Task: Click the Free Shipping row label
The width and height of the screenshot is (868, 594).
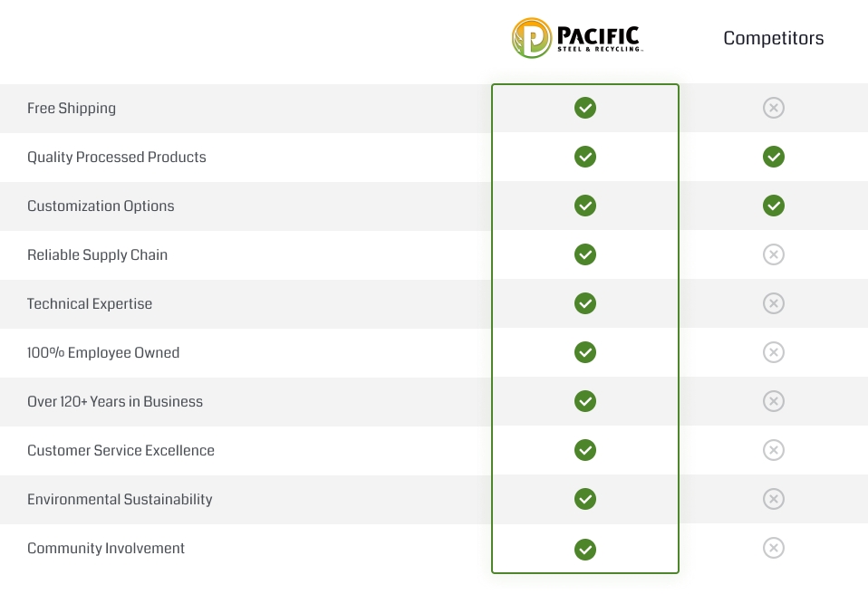Action: [72, 109]
